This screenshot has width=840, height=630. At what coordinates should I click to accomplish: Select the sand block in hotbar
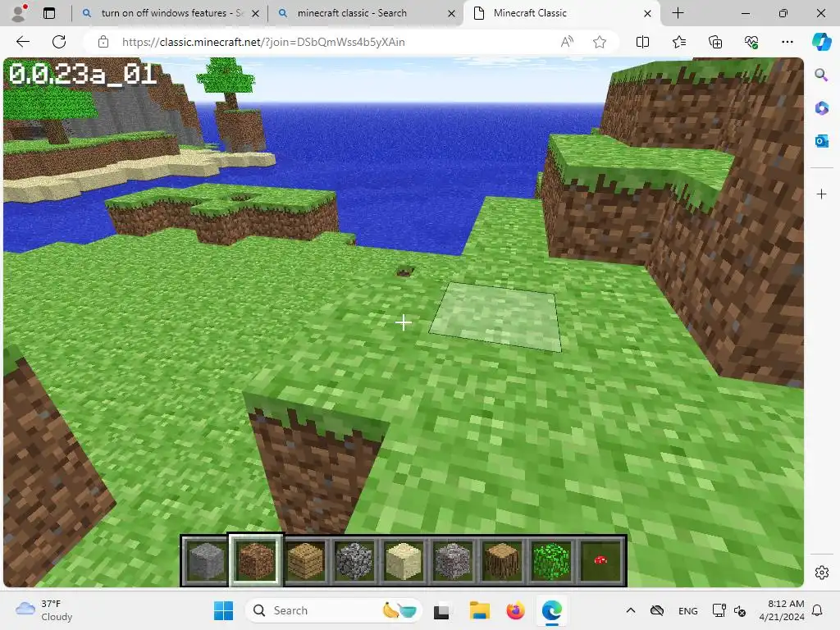(404, 561)
